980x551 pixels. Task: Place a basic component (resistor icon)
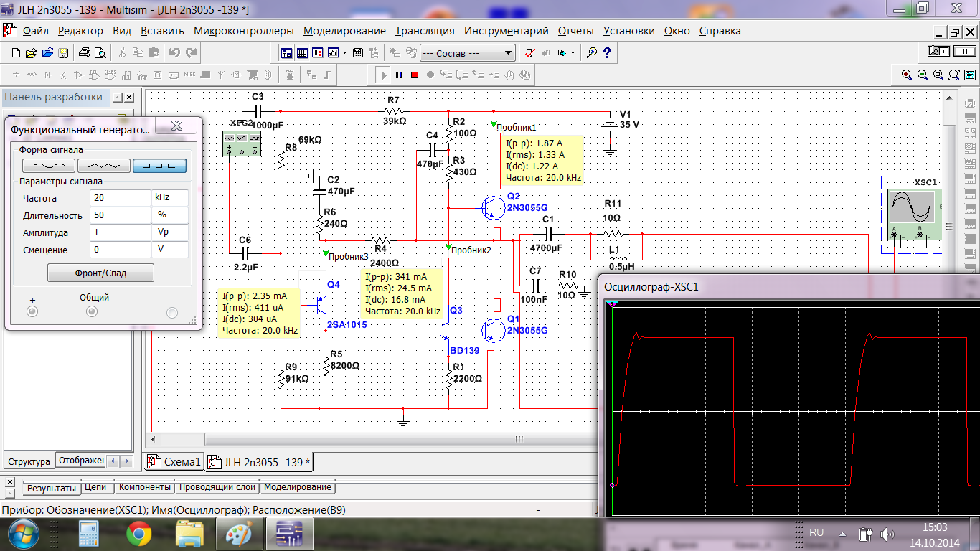(x=32, y=75)
